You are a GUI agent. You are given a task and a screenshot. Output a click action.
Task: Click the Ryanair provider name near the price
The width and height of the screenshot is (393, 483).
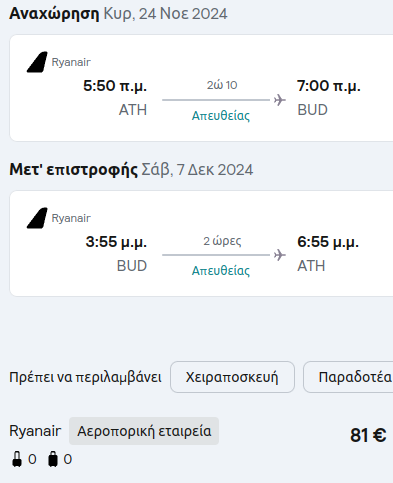point(35,431)
